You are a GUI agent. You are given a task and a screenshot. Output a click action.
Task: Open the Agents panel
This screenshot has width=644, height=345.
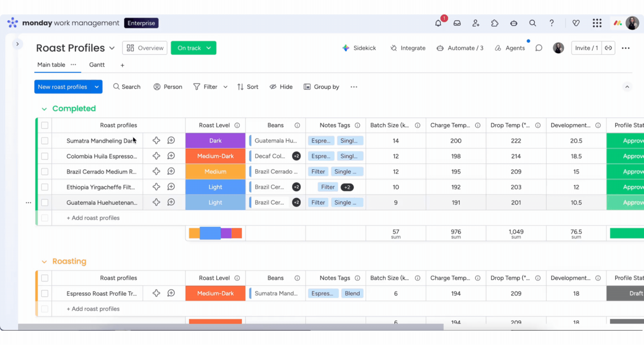(x=510, y=48)
